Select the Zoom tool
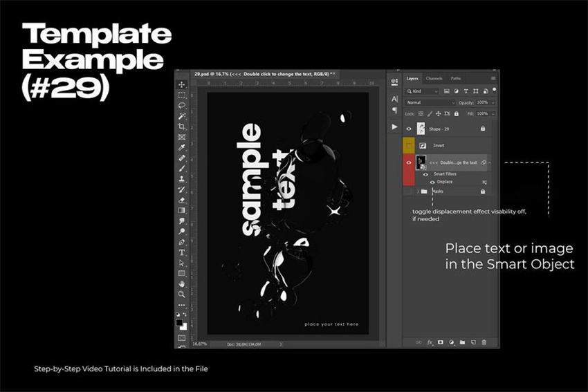Viewport: 588px width, 392px height. pyautogui.click(x=182, y=294)
